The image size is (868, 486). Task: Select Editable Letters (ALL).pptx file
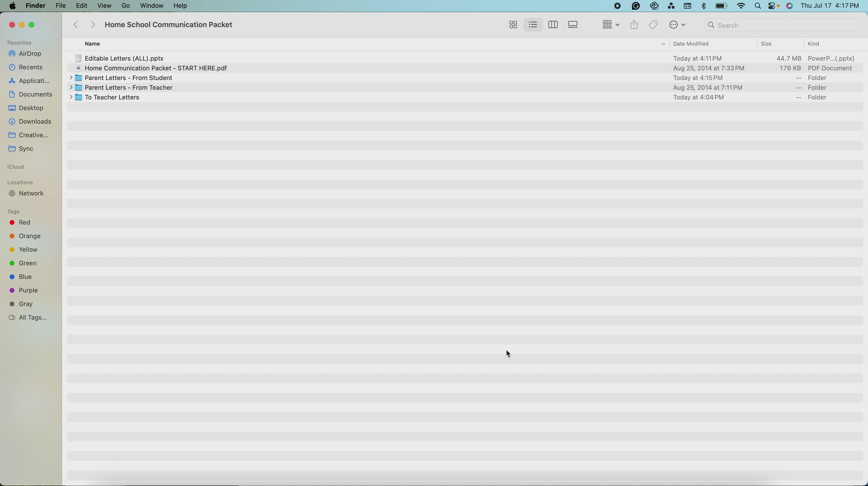tap(124, 59)
